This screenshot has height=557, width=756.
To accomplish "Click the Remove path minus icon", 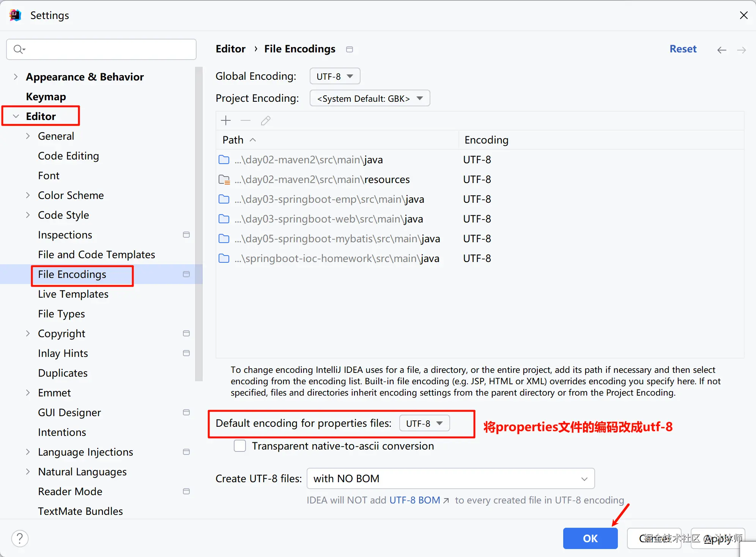I will click(246, 121).
